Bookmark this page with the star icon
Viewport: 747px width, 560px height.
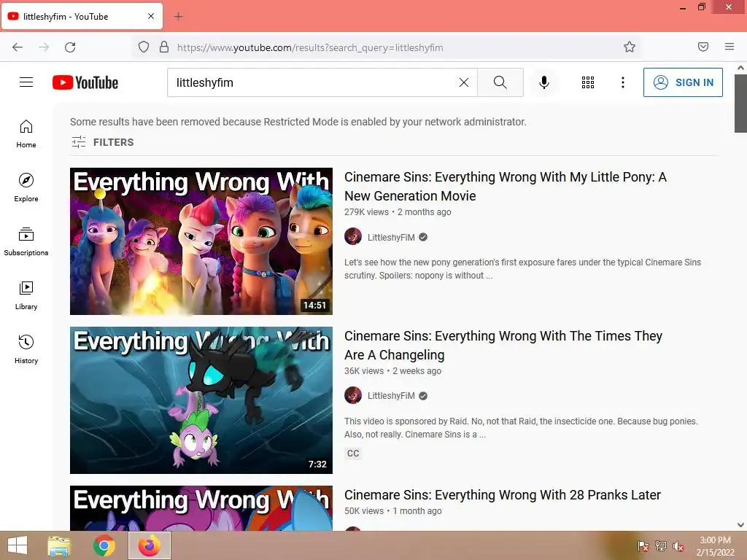(x=630, y=47)
